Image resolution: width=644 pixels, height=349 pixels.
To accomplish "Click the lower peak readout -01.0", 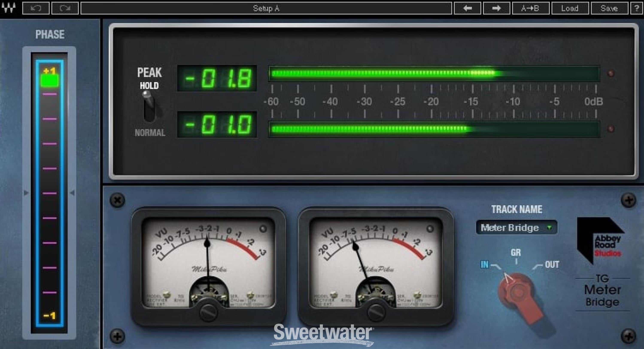I will (x=217, y=124).
